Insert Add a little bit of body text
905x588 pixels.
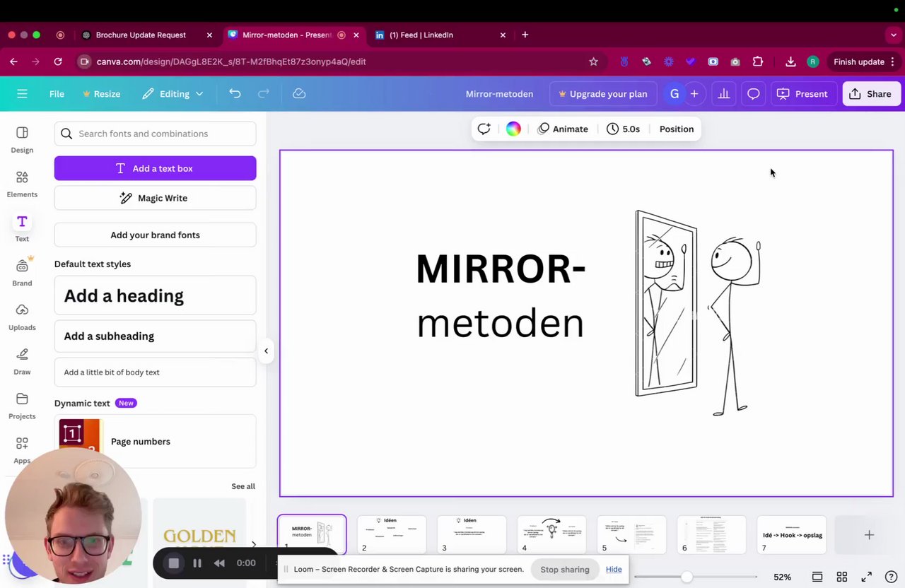pyautogui.click(x=155, y=372)
